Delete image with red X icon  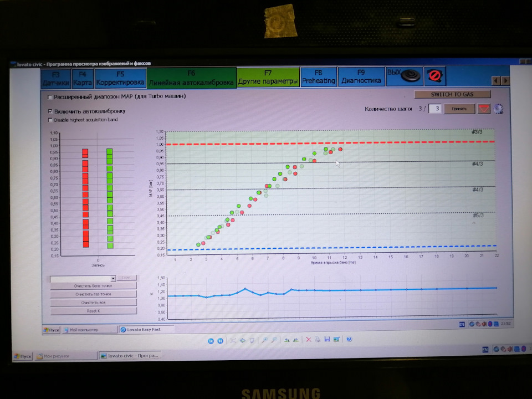(x=309, y=339)
